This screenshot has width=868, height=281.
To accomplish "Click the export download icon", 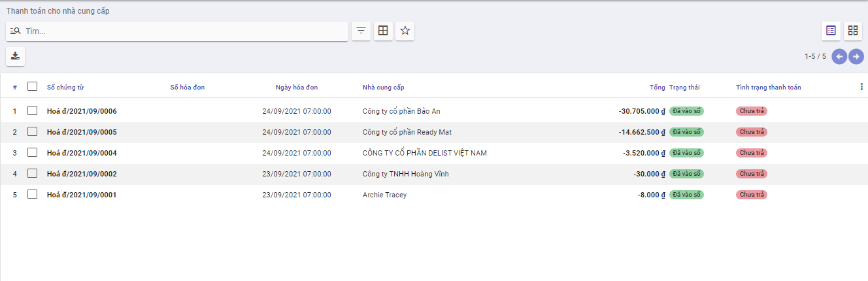I will point(16,56).
